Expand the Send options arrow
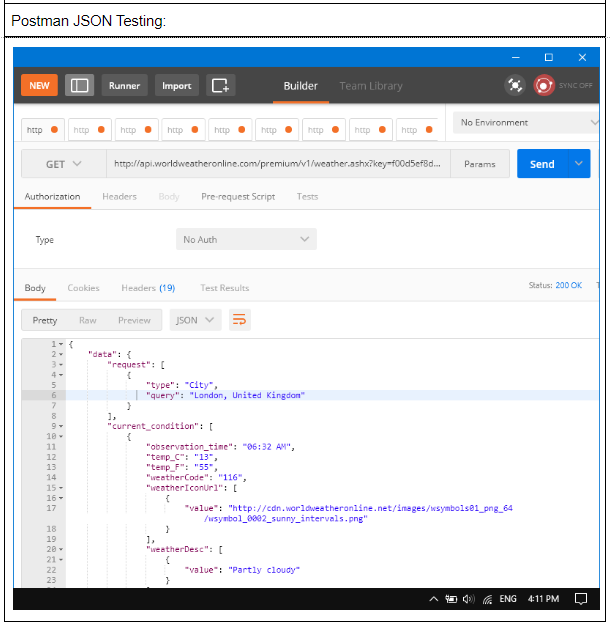 (578, 164)
